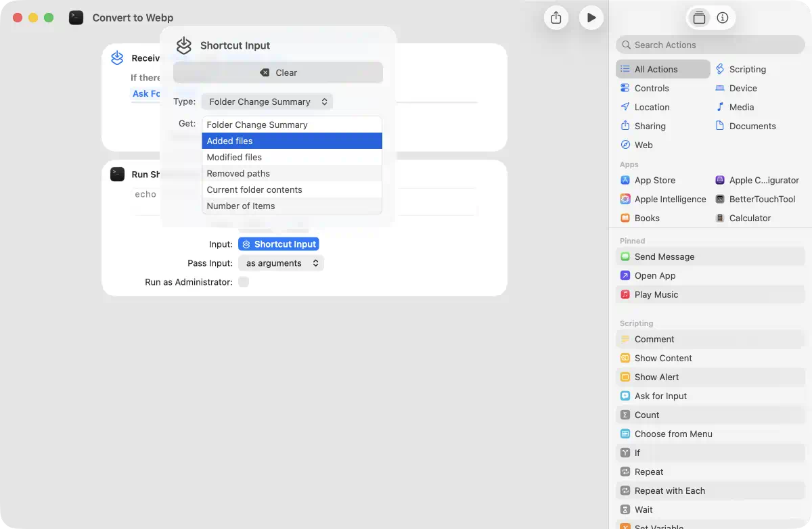Image resolution: width=812 pixels, height=529 pixels.
Task: Expand the Type Folder Change Summary dropdown
Action: tap(267, 102)
